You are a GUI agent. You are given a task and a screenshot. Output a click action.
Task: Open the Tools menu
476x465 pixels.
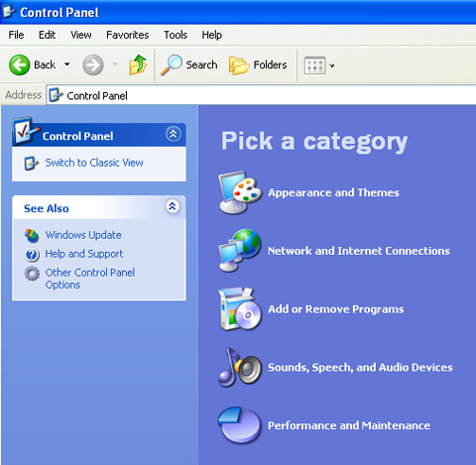coord(176,35)
